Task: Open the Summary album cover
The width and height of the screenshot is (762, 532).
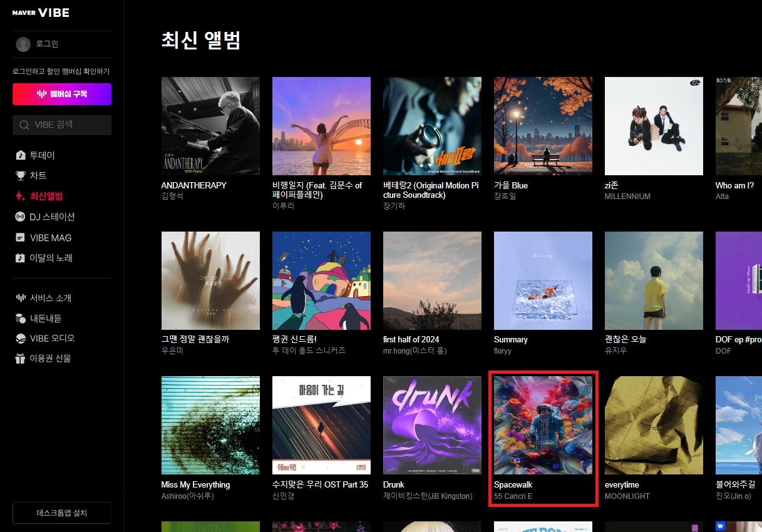Action: coord(543,280)
